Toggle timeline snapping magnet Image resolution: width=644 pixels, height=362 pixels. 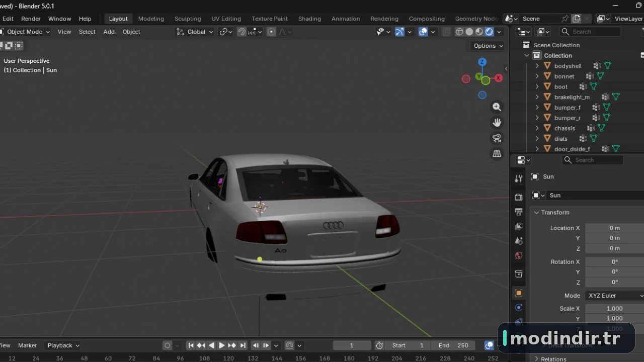pyautogui.click(x=289, y=345)
